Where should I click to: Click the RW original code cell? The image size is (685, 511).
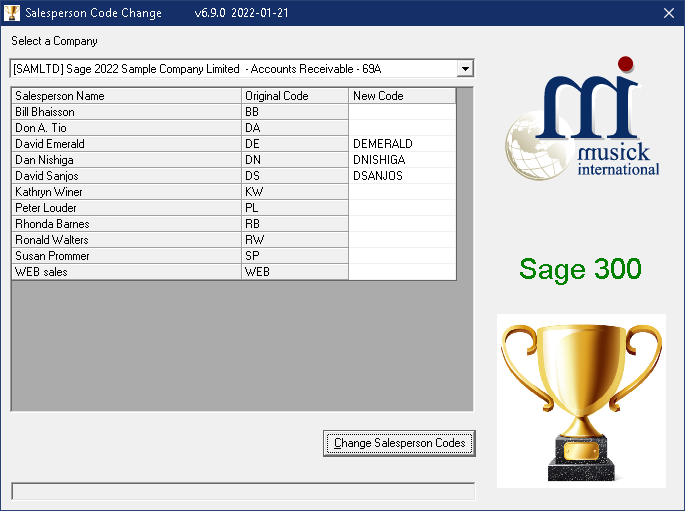coord(295,240)
